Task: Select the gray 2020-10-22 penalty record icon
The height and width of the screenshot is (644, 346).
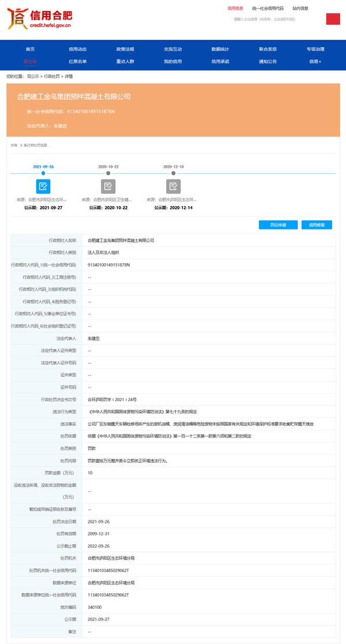Action: point(108,186)
